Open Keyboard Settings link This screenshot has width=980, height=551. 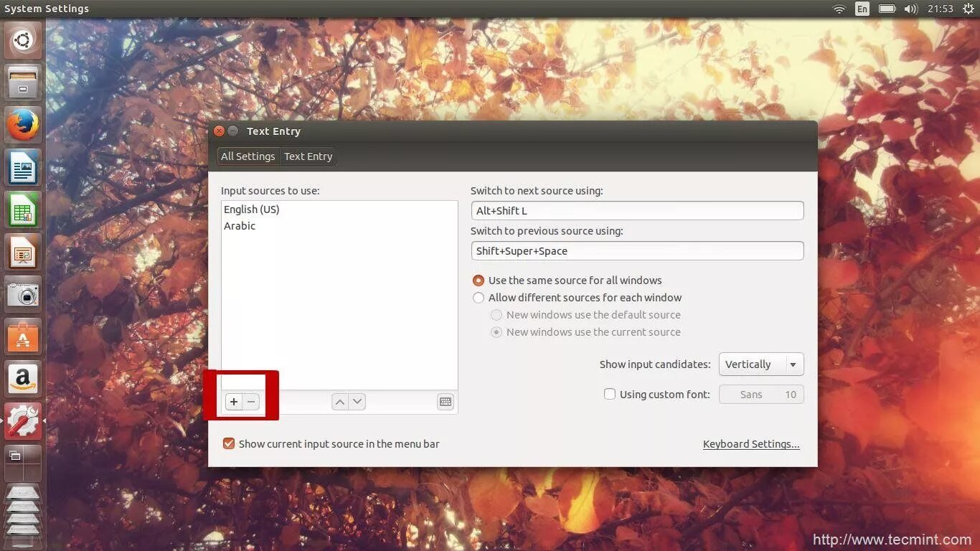click(751, 444)
